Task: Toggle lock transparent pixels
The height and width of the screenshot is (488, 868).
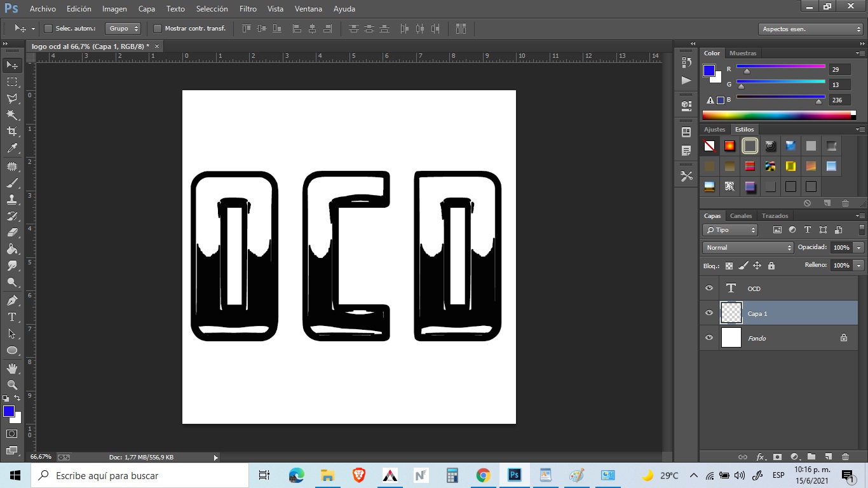Action: tap(729, 266)
